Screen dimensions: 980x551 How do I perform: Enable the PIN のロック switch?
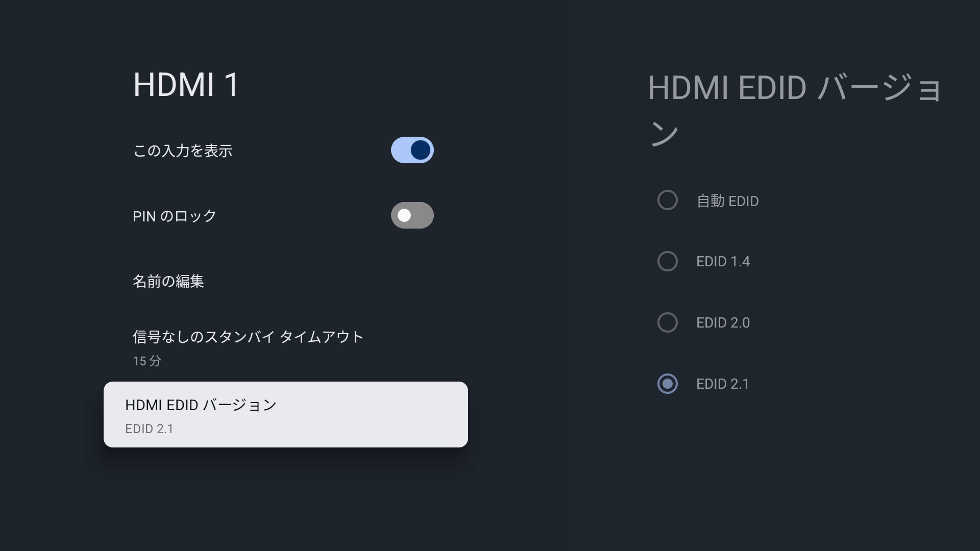tap(412, 215)
